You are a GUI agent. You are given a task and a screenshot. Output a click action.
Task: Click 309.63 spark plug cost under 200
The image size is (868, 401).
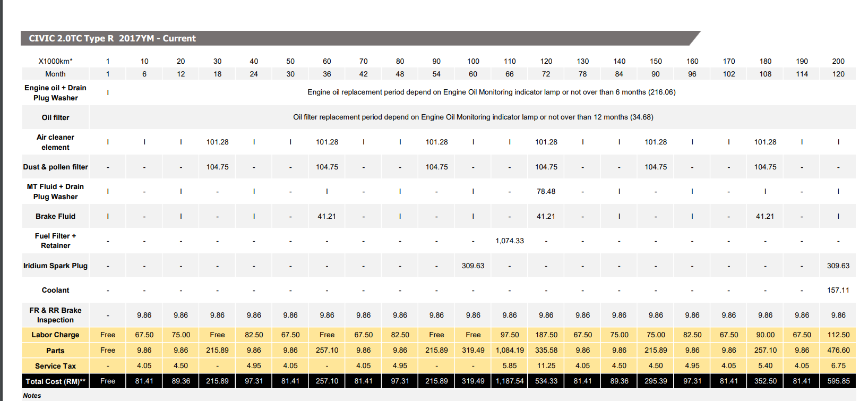838,266
